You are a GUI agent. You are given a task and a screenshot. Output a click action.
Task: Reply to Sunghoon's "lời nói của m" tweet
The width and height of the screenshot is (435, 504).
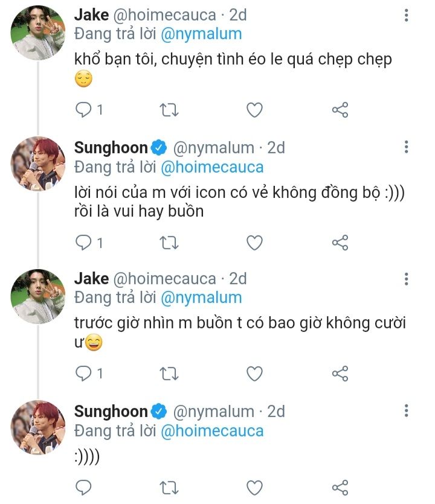pyautogui.click(x=83, y=243)
